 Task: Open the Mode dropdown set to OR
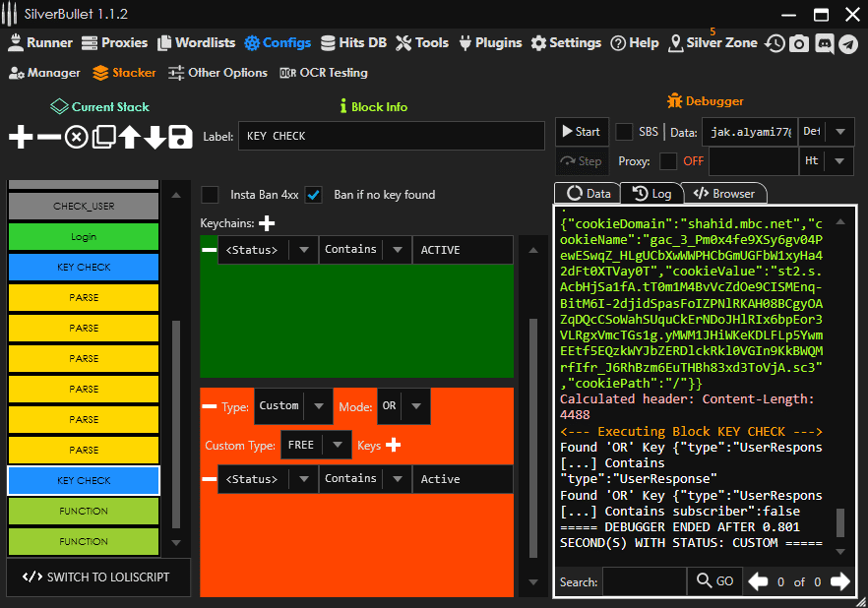pyautogui.click(x=403, y=405)
